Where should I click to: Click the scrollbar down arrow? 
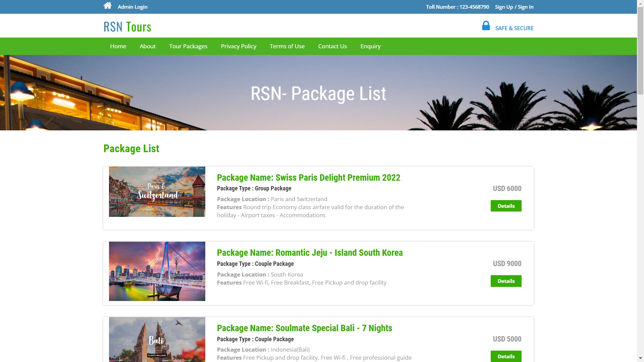pos(641,358)
